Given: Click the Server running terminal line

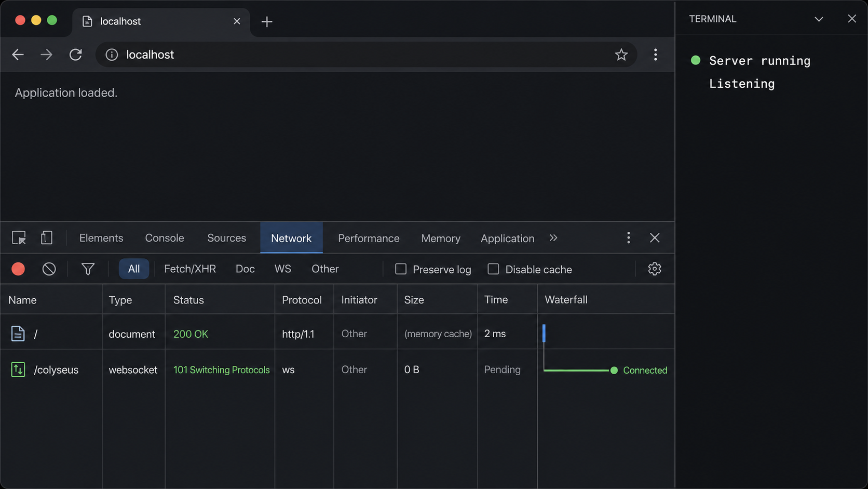Looking at the screenshot, I should click(759, 61).
